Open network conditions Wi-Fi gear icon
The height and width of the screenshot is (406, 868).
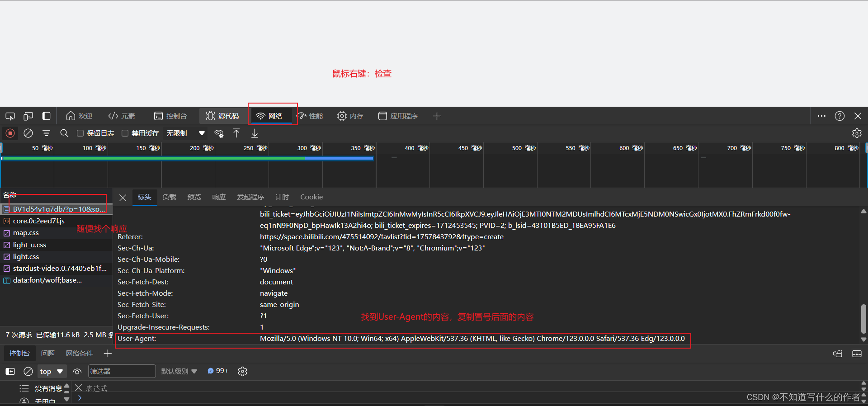[x=219, y=133]
